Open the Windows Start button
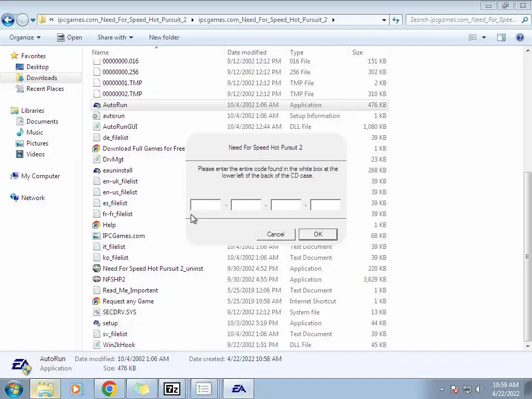Screen dimensions: 532x399 14,389
